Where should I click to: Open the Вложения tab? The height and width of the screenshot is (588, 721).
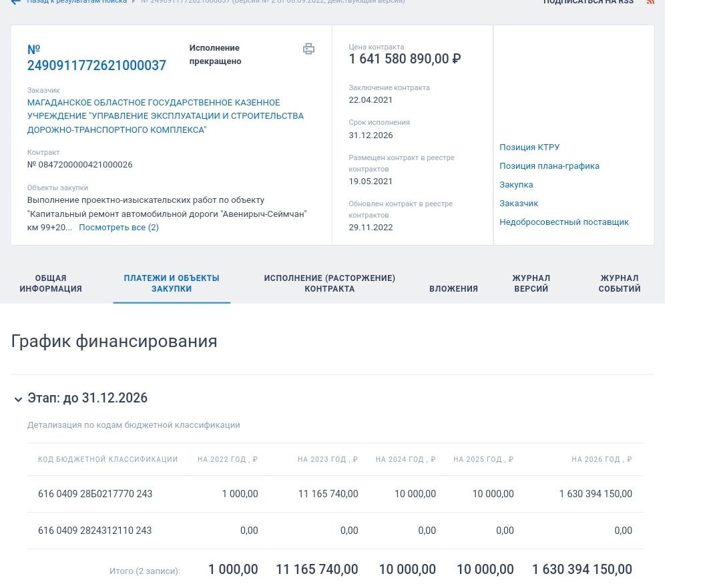click(x=453, y=289)
